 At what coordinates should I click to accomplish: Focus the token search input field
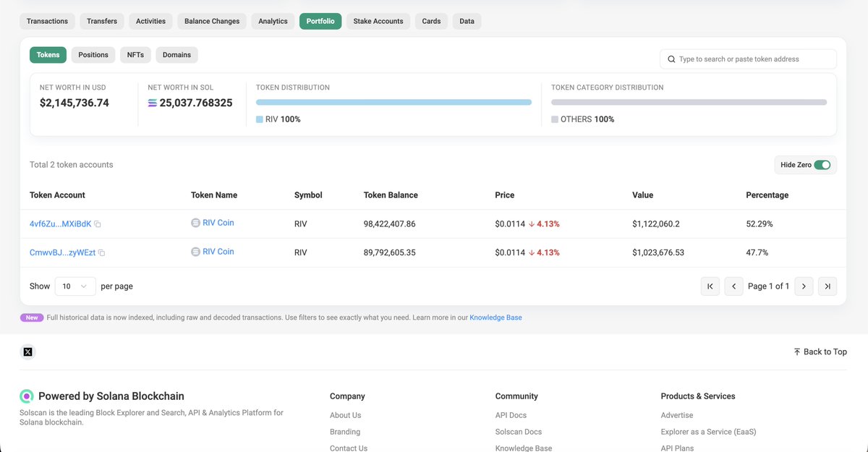[749, 59]
